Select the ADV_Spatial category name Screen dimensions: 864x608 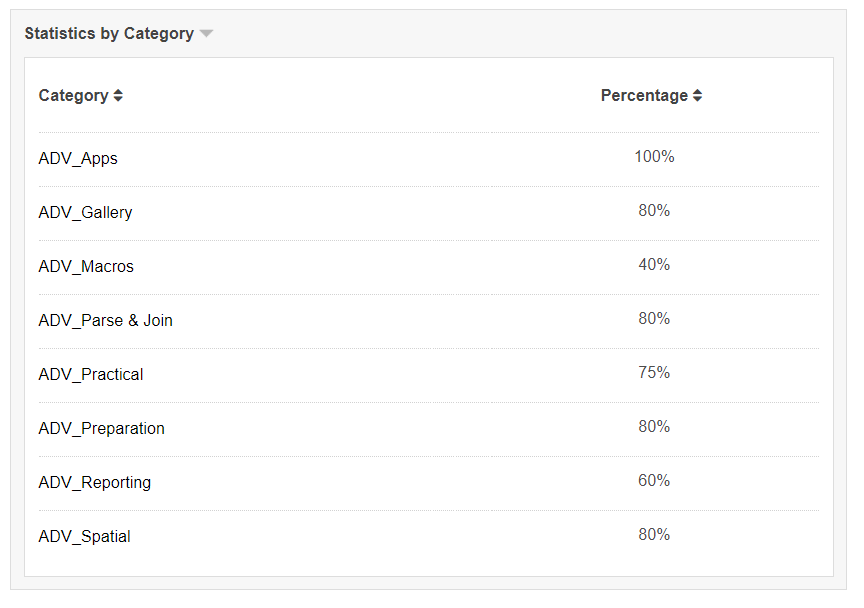pyautogui.click(x=84, y=536)
